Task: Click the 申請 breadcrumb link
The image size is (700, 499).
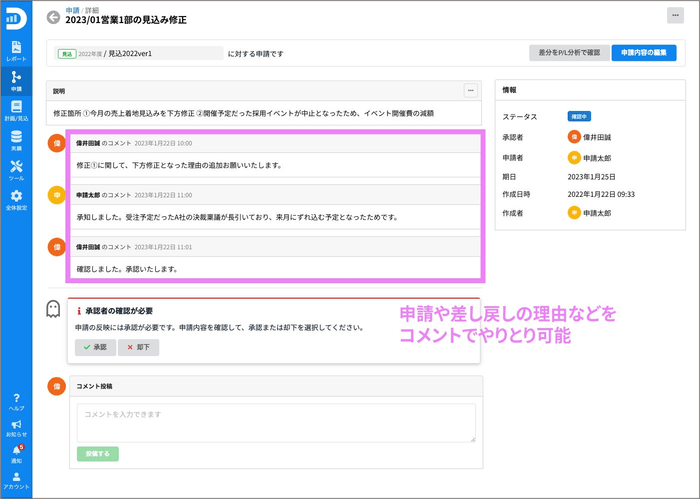Action: tap(71, 9)
